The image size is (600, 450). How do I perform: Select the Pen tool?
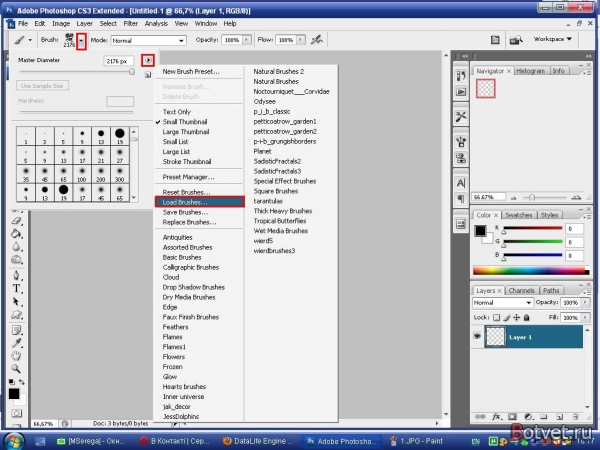[16, 275]
